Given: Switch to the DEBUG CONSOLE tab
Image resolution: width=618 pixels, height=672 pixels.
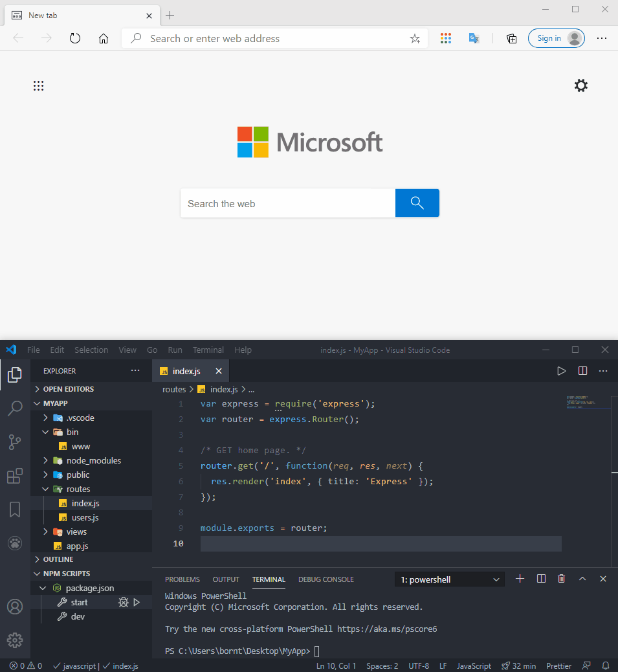Looking at the screenshot, I should tap(326, 579).
